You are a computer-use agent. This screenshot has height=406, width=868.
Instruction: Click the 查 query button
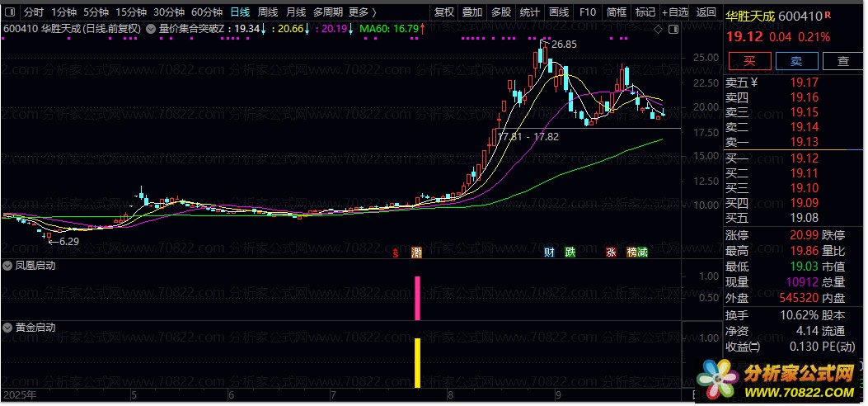[843, 61]
